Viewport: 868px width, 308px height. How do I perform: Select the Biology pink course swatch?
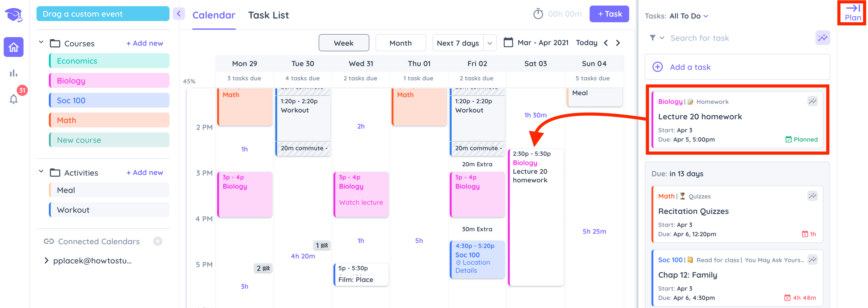(109, 80)
